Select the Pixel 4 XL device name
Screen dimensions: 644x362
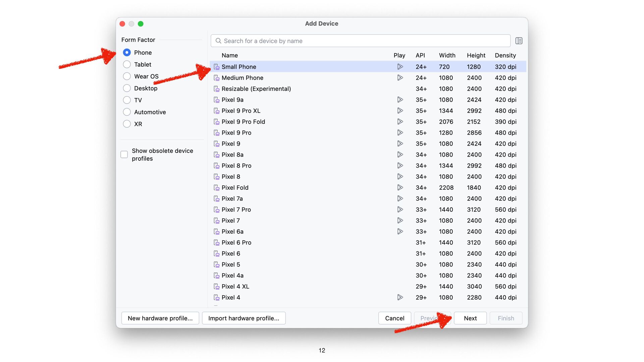(235, 287)
